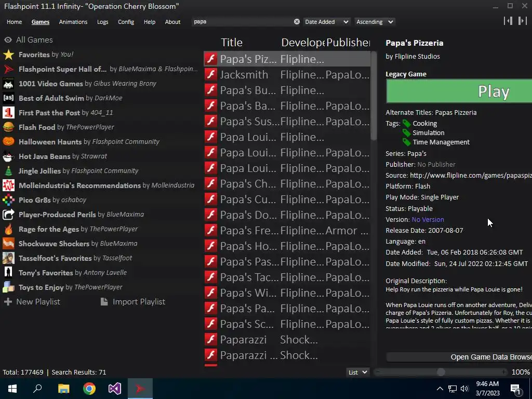Click the Title column header

(232, 43)
